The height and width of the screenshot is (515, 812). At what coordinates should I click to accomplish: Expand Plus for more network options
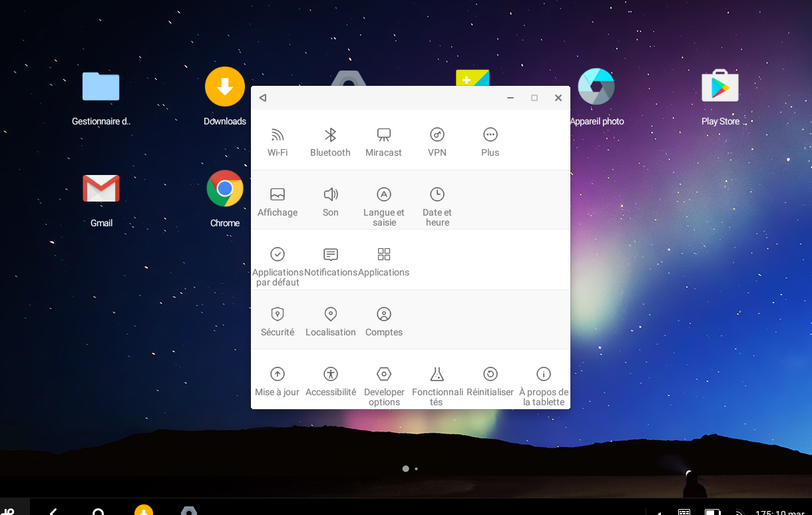pyautogui.click(x=490, y=142)
